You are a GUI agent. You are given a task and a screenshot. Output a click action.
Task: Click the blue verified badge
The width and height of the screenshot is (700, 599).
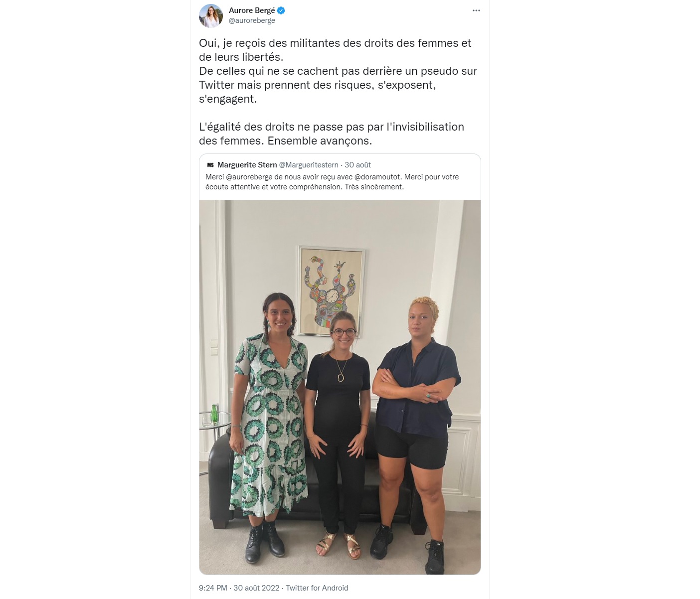[281, 10]
